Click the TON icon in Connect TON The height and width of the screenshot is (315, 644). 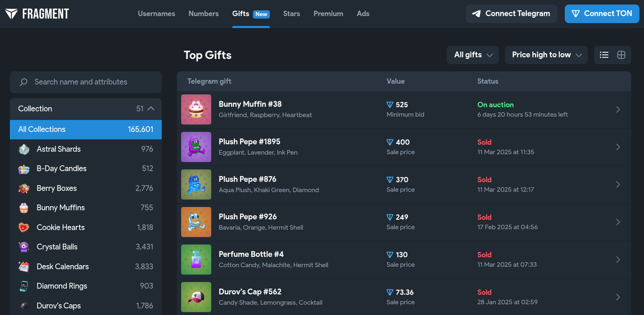576,14
